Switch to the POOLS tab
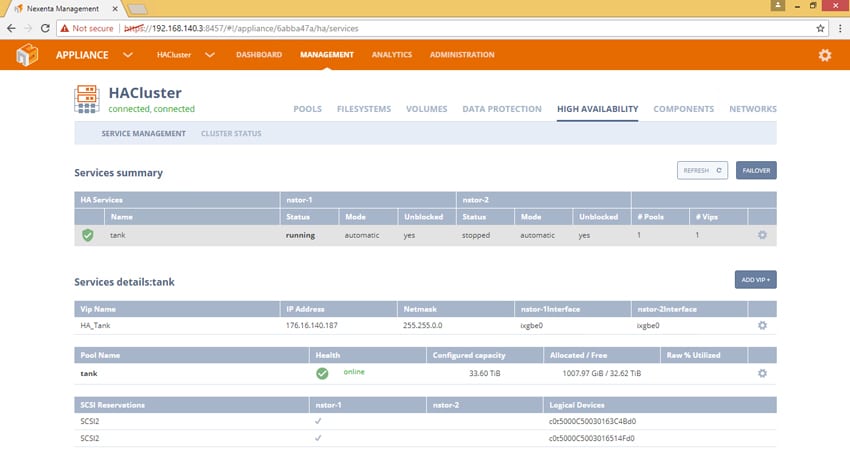Viewport: 850px width, 451px height. pyautogui.click(x=307, y=109)
